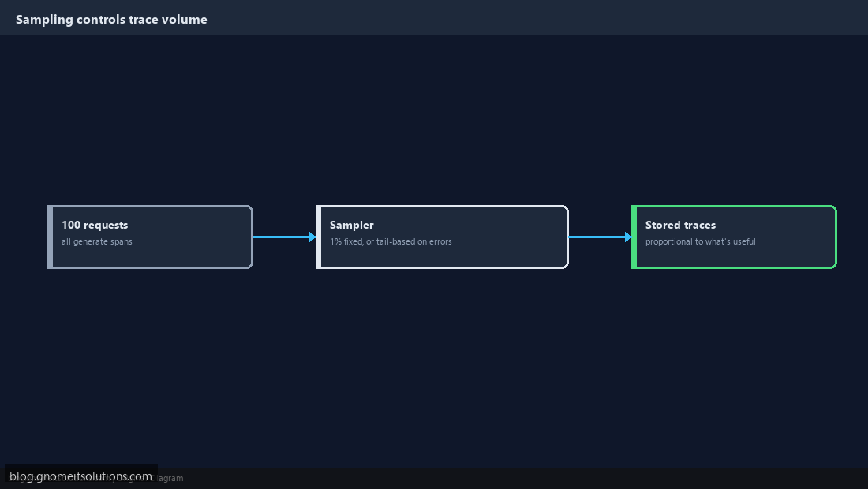Click the arrow from Sampler to Stored traces
The width and height of the screenshot is (868, 489).
tap(600, 237)
